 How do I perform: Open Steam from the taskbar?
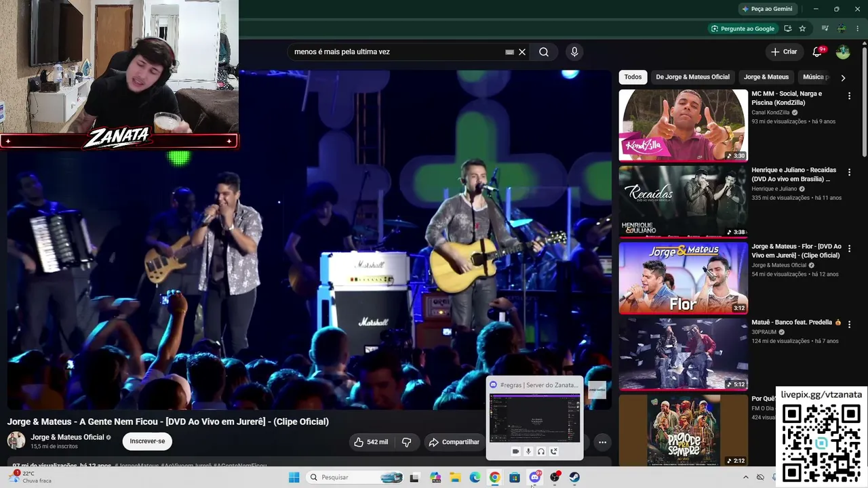coord(574,478)
